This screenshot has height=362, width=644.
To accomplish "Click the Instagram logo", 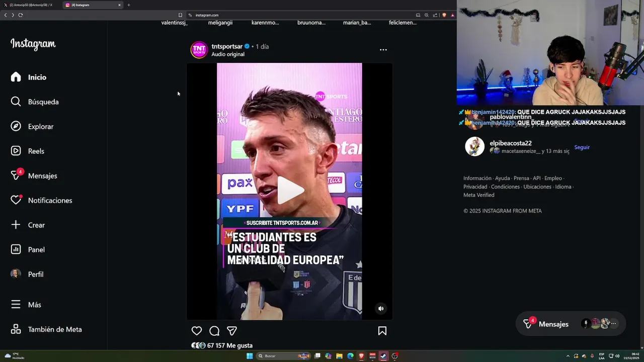I will (33, 44).
